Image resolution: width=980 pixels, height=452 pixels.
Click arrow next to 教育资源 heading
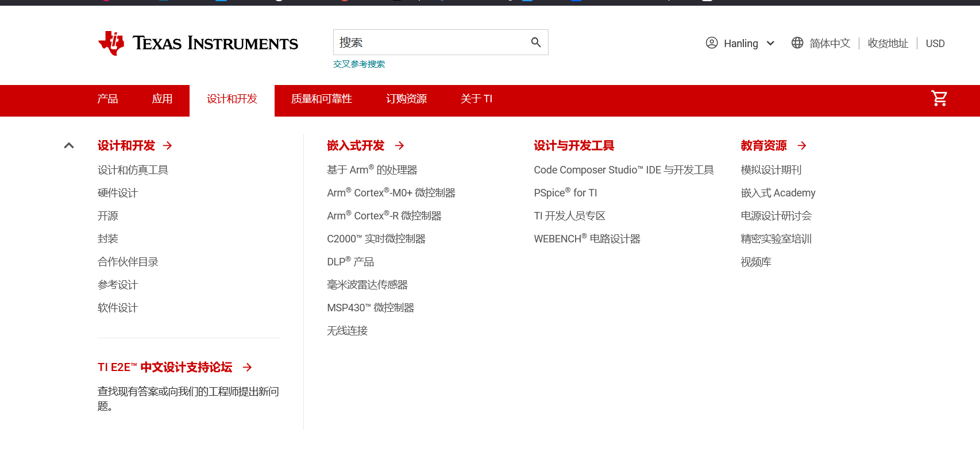(x=802, y=146)
